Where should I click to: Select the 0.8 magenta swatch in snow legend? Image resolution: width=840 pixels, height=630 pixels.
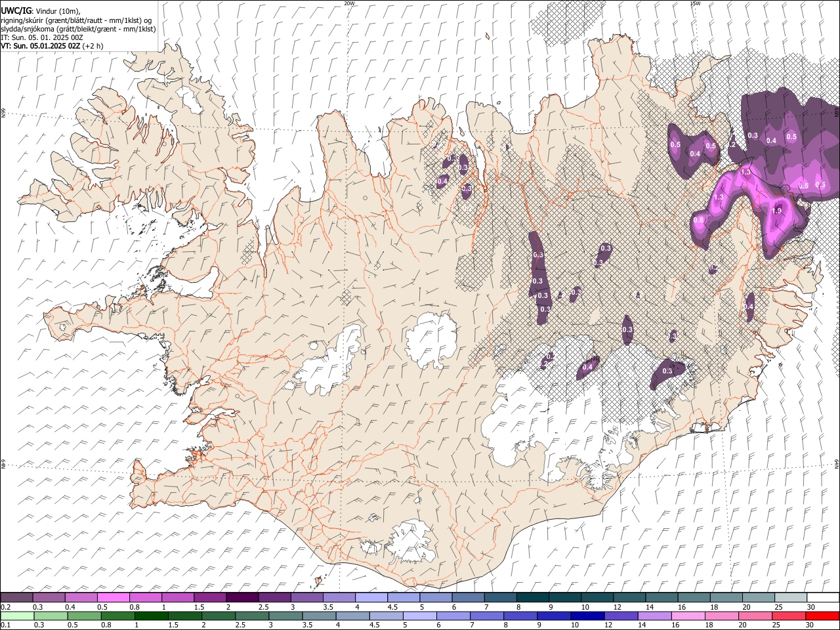(x=145, y=597)
